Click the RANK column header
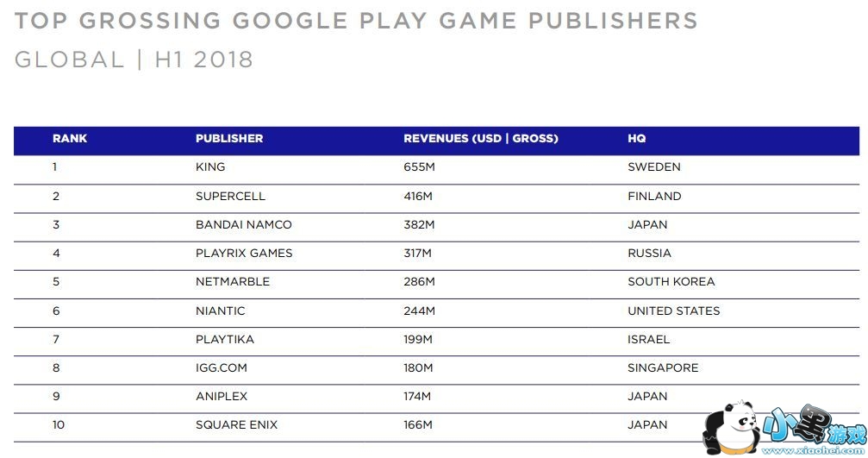Viewport: 868px width, 458px height. 70,138
